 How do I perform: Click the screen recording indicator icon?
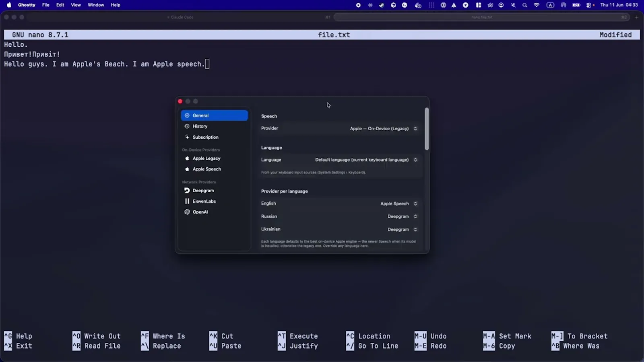click(358, 5)
